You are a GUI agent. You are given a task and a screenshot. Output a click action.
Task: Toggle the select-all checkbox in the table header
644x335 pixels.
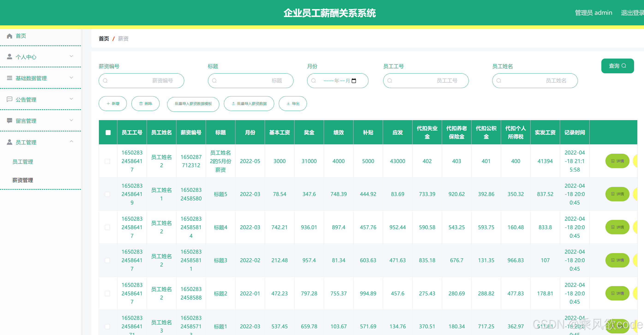tap(108, 133)
